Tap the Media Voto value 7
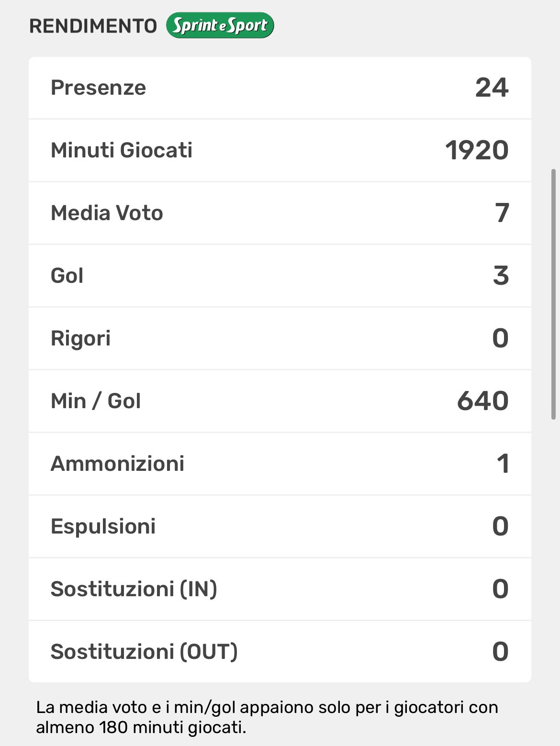 [x=502, y=213]
